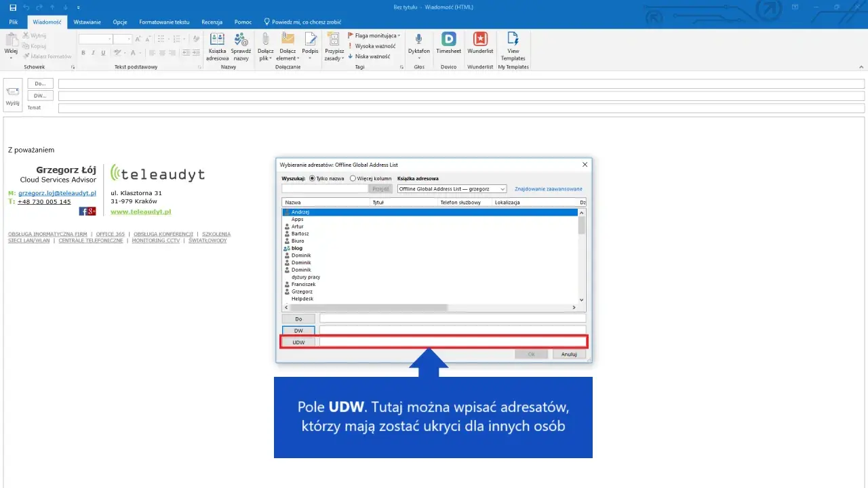Click the DW... button in message

40,96
